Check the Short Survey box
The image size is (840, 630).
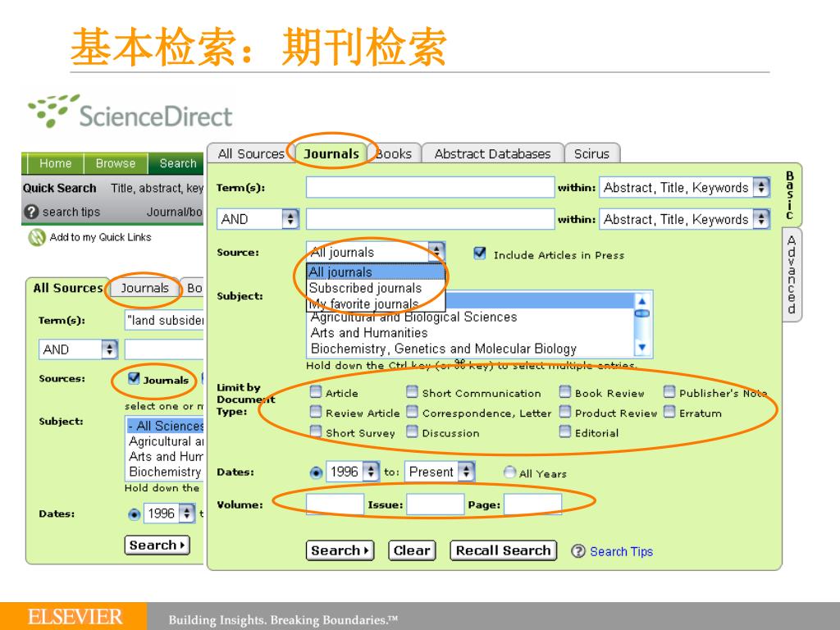click(316, 431)
